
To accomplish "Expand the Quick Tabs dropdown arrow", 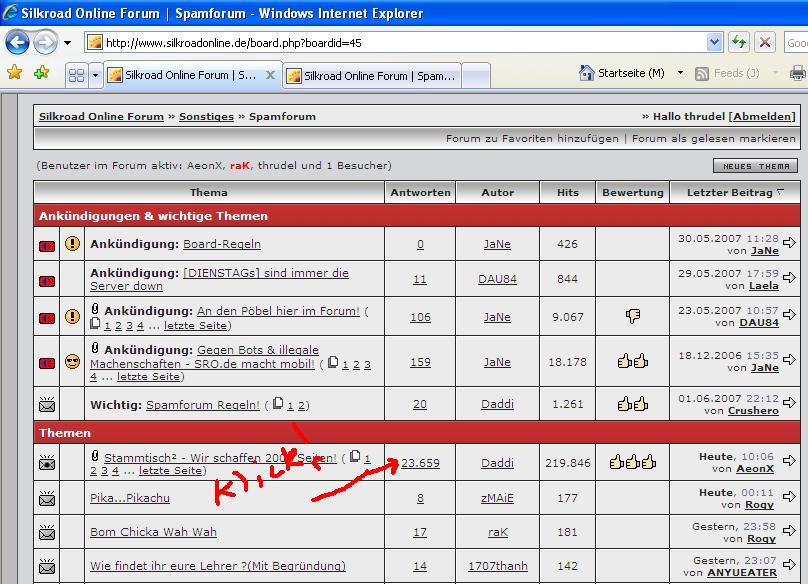I will [95, 75].
